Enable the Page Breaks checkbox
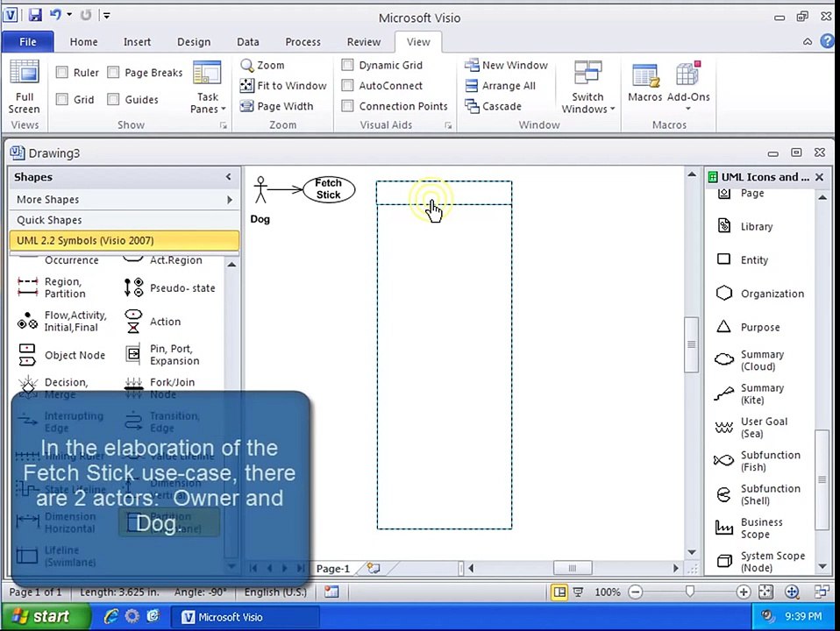Image resolution: width=840 pixels, height=631 pixels. (113, 72)
